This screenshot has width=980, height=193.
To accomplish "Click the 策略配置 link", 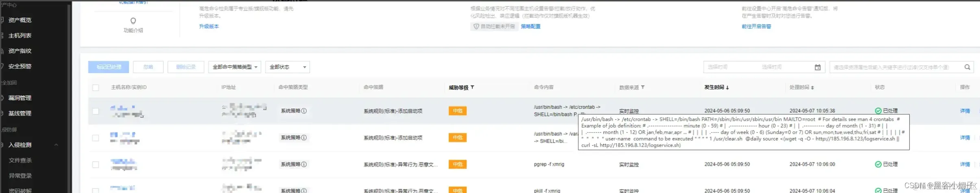I will pos(530,26).
